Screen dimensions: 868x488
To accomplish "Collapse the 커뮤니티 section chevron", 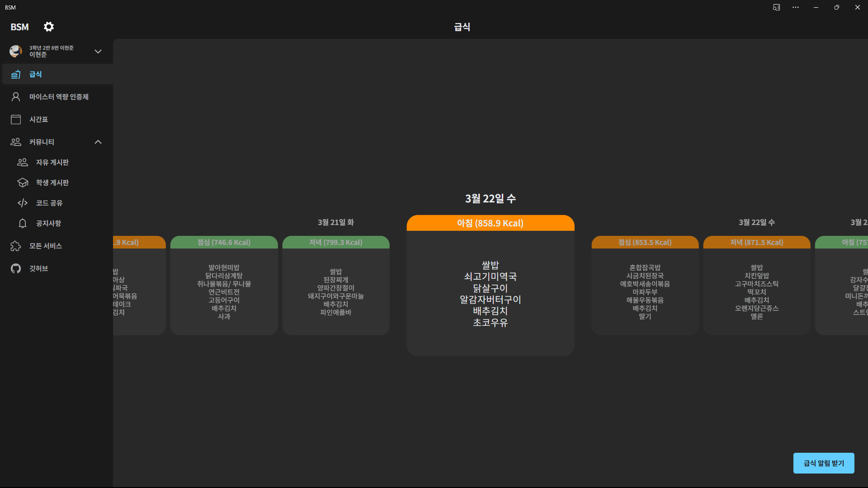I will 98,142.
